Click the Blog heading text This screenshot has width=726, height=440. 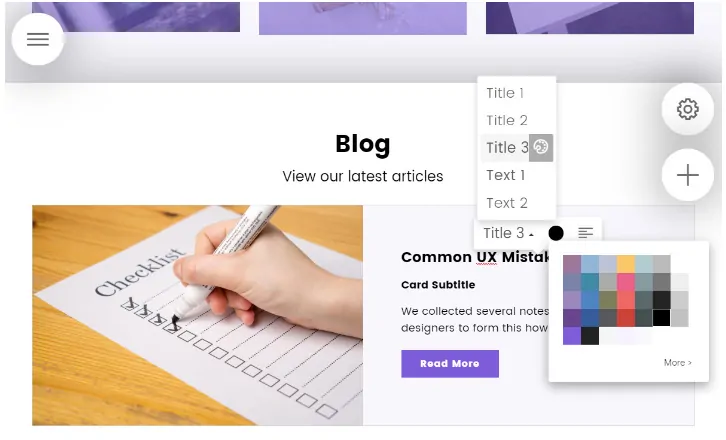[363, 144]
